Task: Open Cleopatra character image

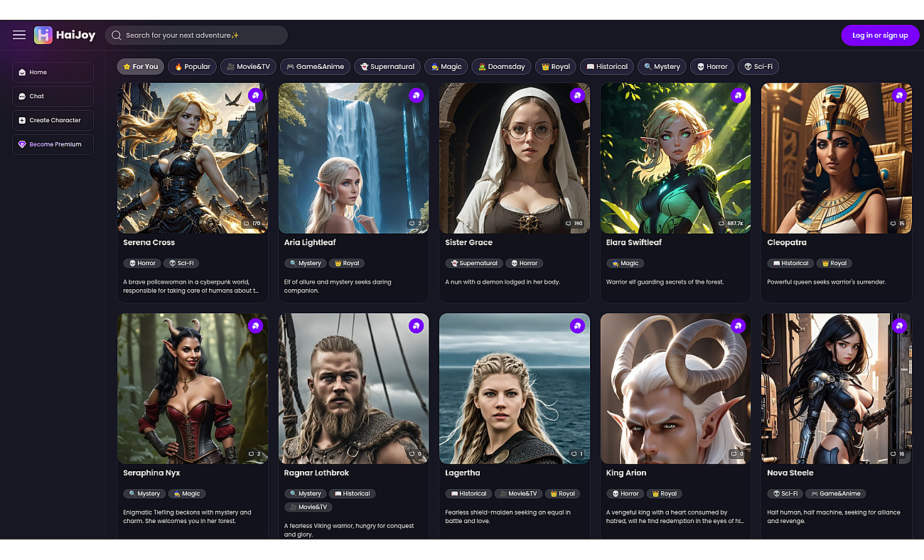Action: (x=837, y=158)
